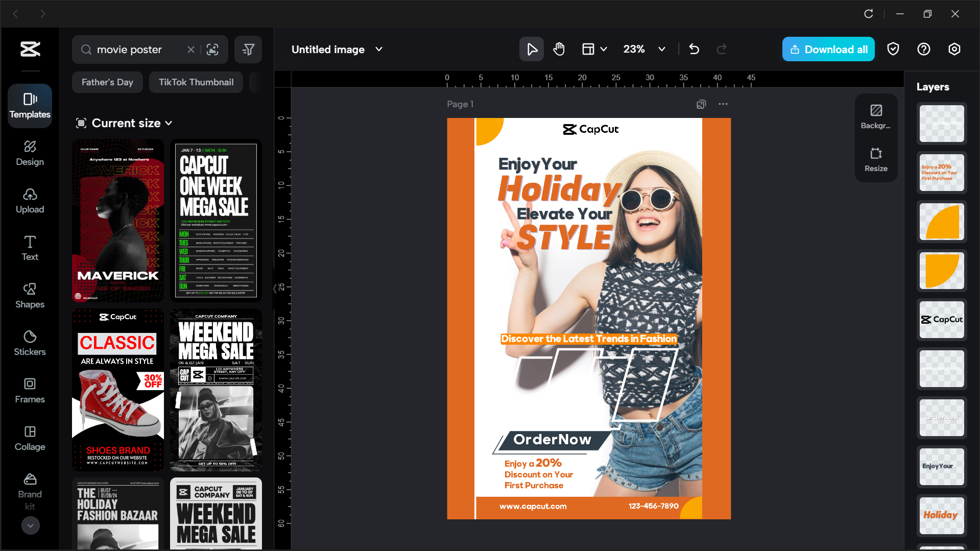
Task: Open the template filter options
Action: coord(248,49)
